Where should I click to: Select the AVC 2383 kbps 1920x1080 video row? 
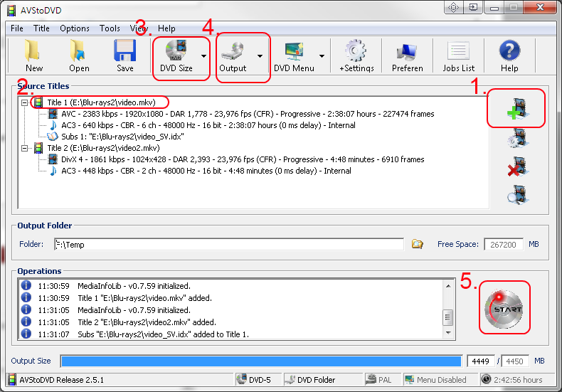(x=248, y=114)
